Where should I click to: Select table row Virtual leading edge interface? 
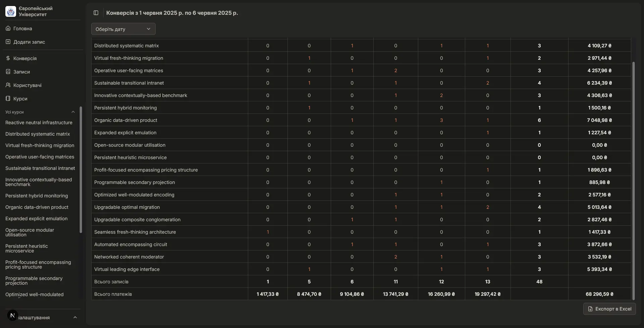point(361,269)
